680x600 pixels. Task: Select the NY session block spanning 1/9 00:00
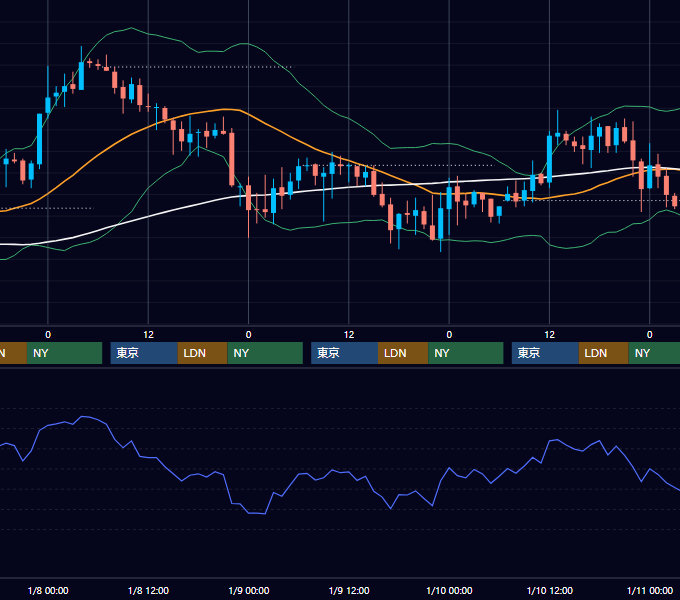(265, 353)
